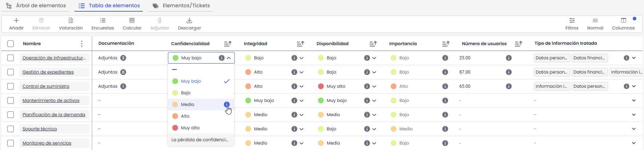Viewport: 644px width, 150px height.
Task: Expand Disponibilidad dropdown for Mantenimiento de activos
Action: coord(374,100)
